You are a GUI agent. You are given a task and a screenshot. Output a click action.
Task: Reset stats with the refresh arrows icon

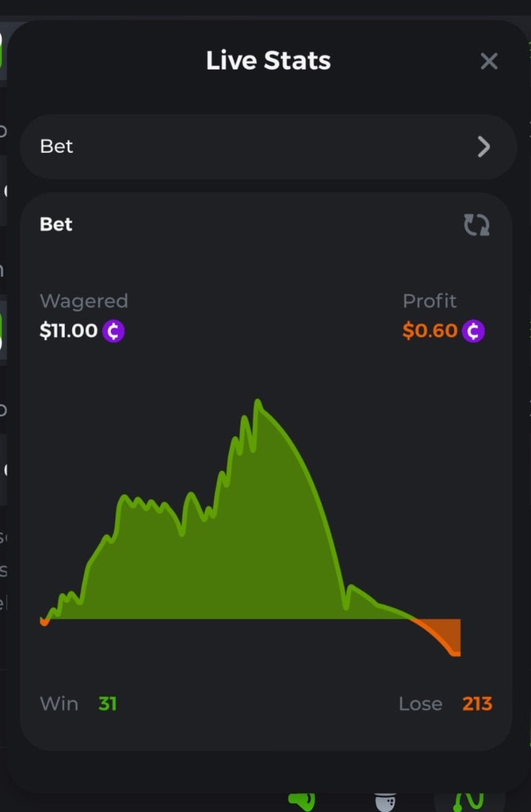(476, 225)
